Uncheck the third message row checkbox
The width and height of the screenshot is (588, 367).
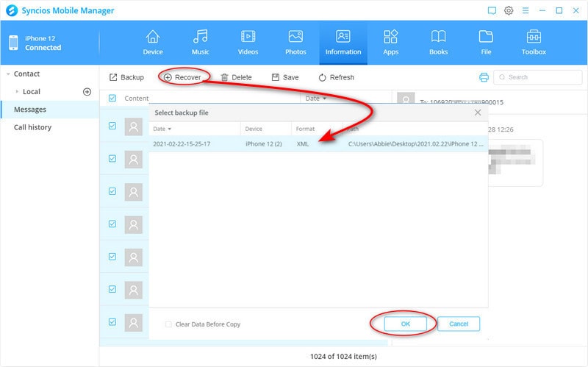(112, 191)
